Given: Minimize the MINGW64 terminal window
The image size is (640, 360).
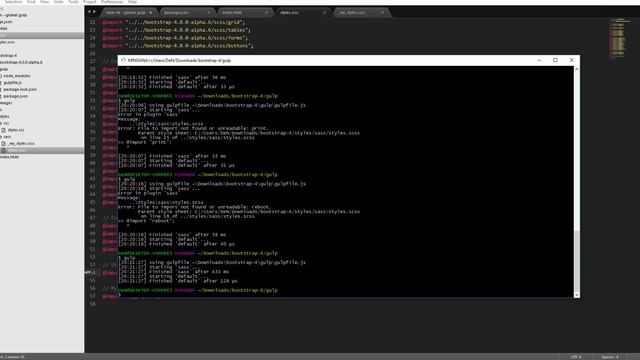Looking at the screenshot, I should [x=539, y=60].
